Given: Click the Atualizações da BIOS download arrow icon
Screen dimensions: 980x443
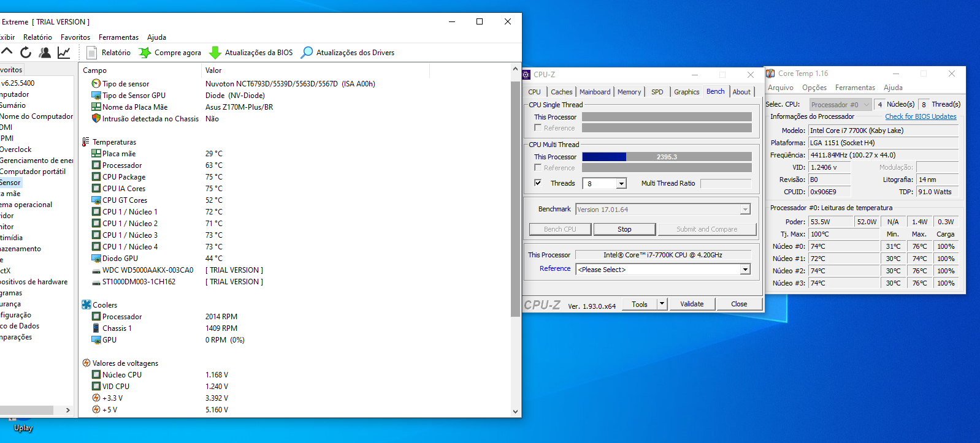Looking at the screenshot, I should [x=215, y=53].
